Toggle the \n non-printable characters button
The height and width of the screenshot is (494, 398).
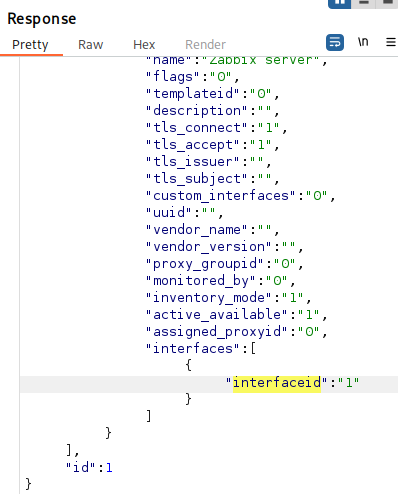point(363,42)
